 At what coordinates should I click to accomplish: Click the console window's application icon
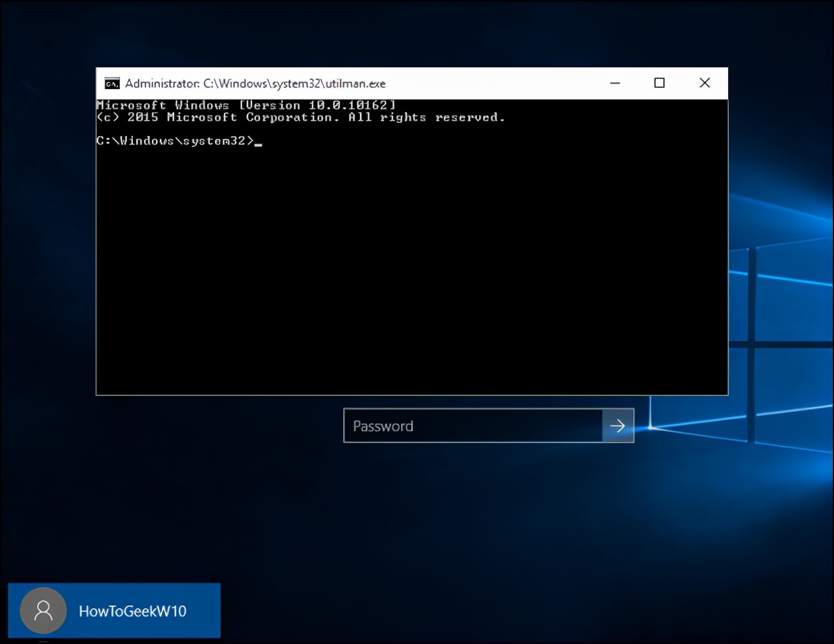112,83
